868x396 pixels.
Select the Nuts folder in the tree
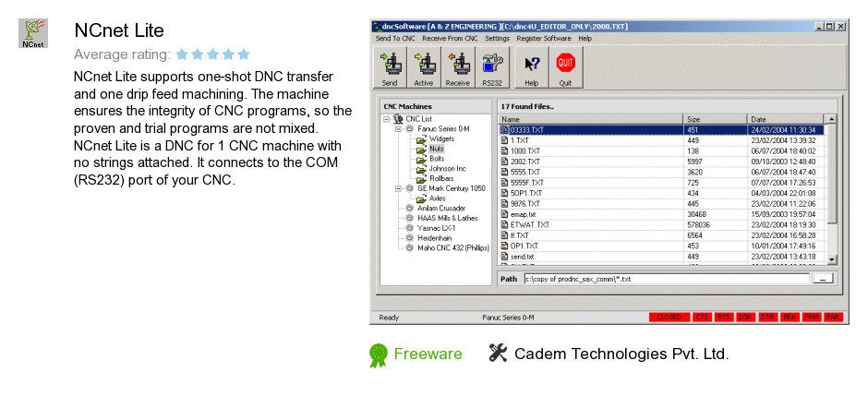click(x=436, y=149)
